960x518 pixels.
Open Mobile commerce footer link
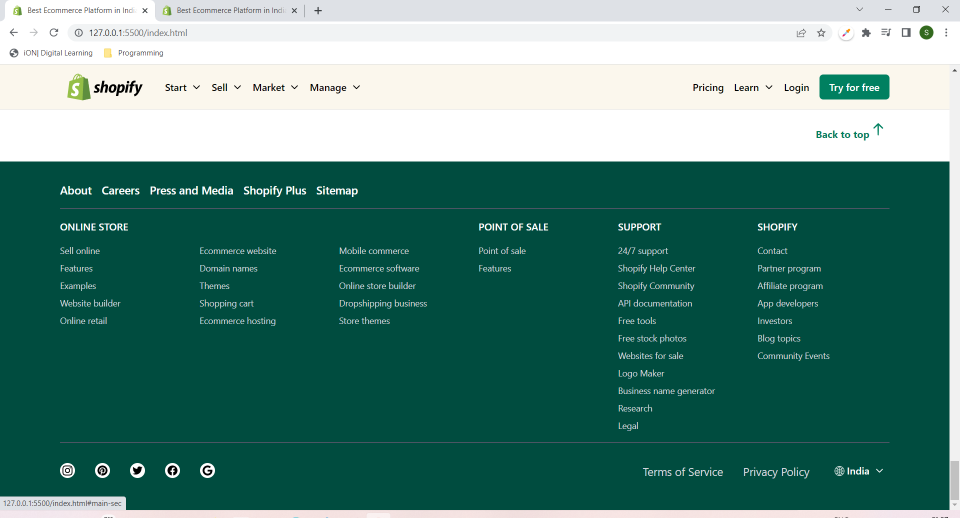pyautogui.click(x=373, y=251)
